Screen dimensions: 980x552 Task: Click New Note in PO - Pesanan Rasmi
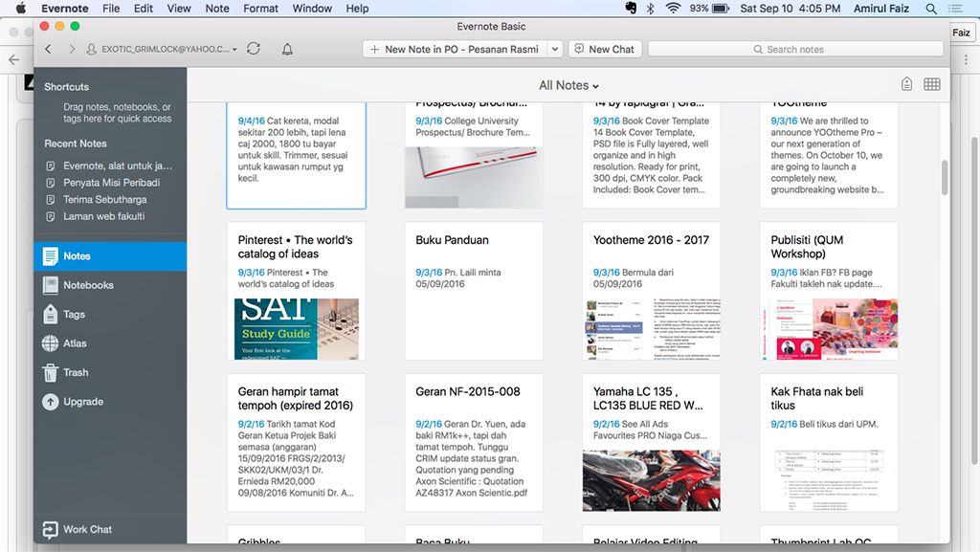(455, 49)
